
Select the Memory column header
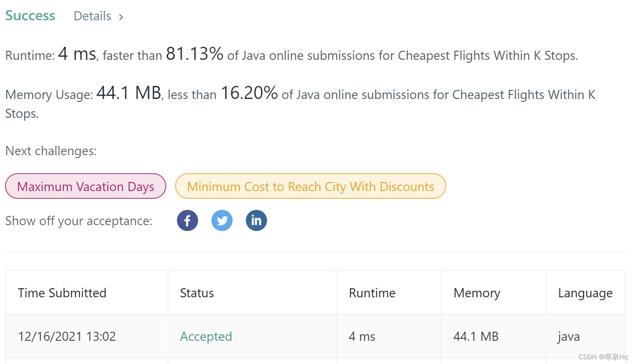(477, 293)
